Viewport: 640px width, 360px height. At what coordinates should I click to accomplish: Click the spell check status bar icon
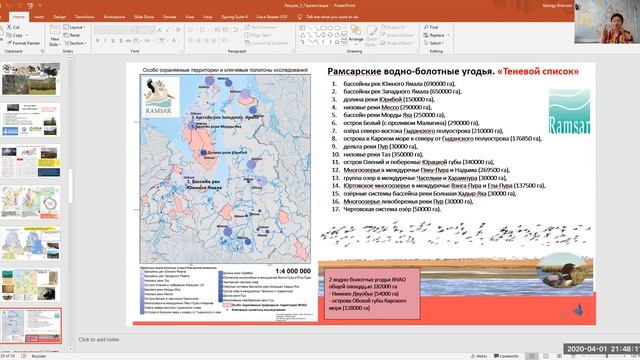click(x=24, y=356)
